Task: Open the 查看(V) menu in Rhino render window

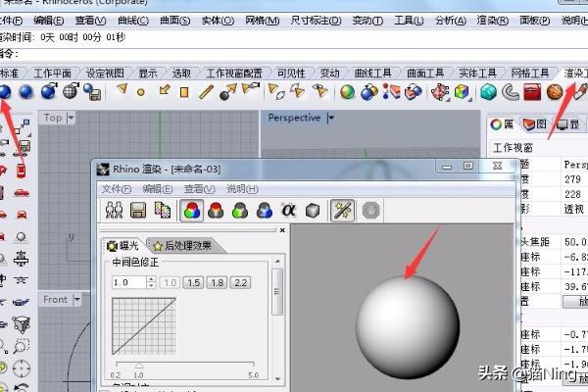Action: click(x=199, y=189)
